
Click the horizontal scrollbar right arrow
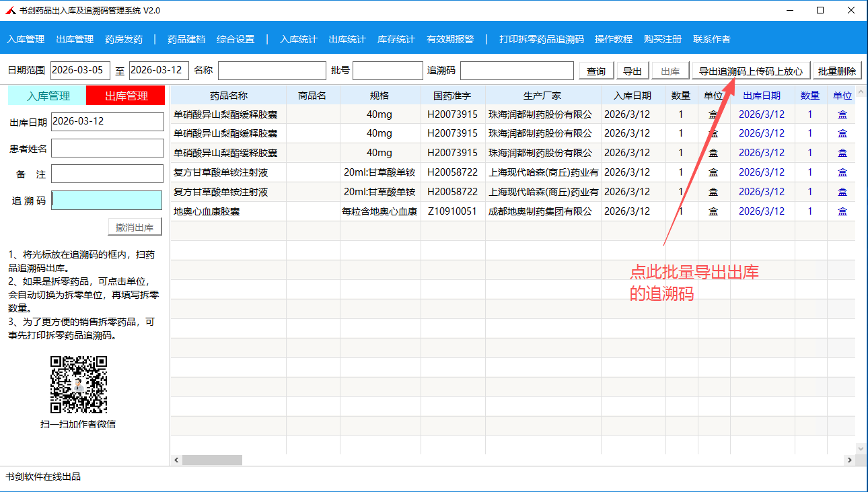(849, 460)
